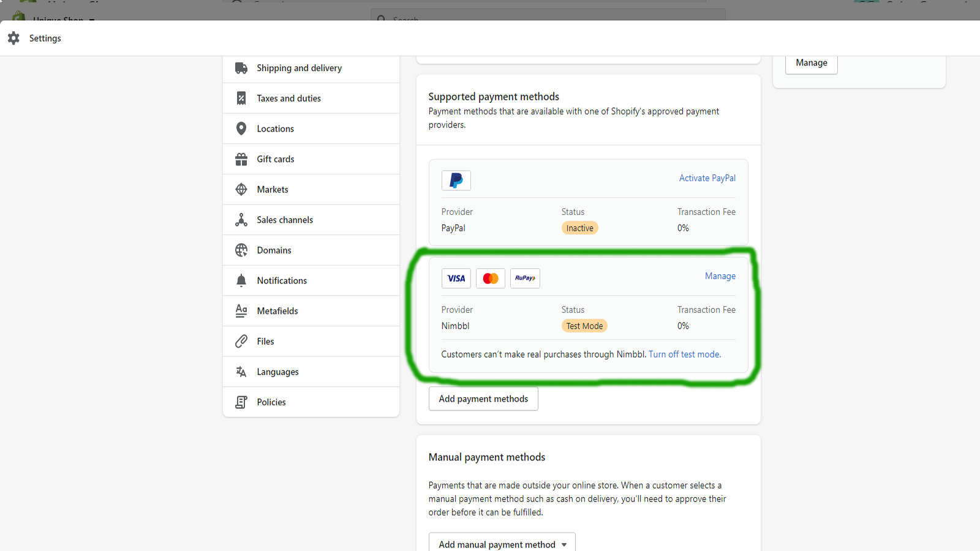Open Shipping and delivery settings
Screen dimensions: 980x551
click(311, 68)
